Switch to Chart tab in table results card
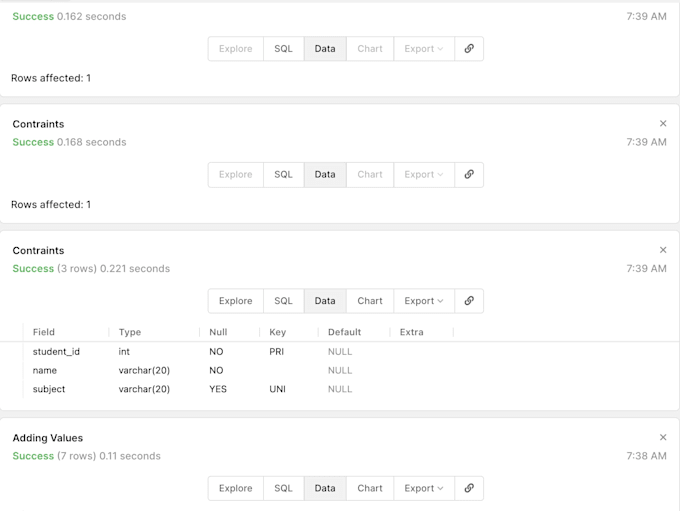The image size is (680, 511). [370, 301]
